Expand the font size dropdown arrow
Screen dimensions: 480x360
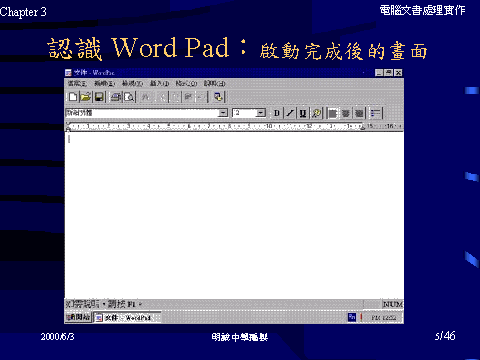[x=261, y=113]
